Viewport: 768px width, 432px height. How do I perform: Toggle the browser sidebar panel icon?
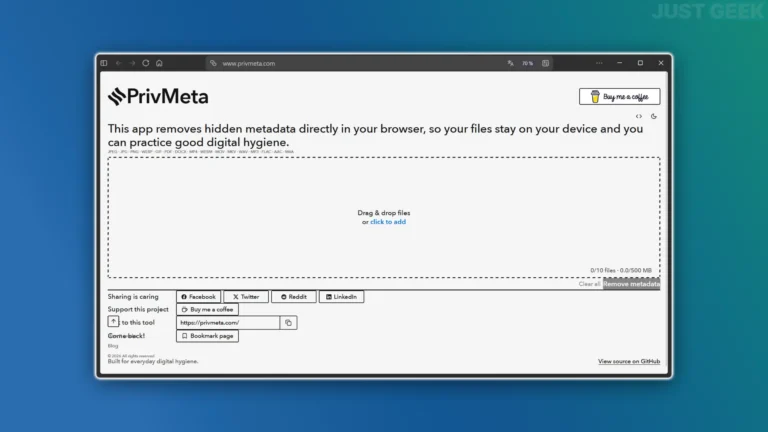[104, 63]
